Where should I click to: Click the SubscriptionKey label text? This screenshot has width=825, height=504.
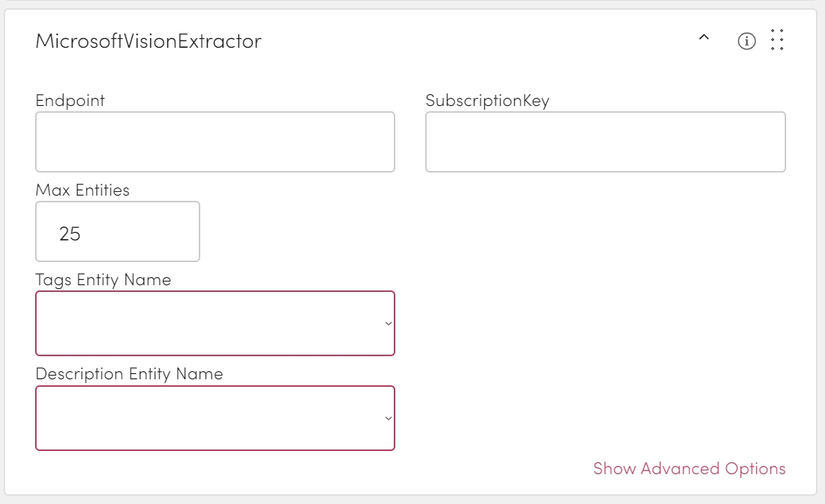pyautogui.click(x=487, y=100)
